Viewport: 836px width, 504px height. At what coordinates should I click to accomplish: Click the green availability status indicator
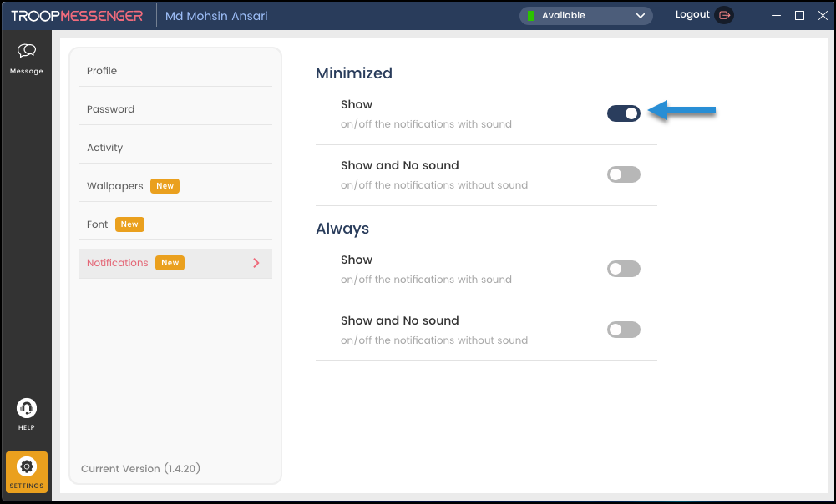pos(530,16)
